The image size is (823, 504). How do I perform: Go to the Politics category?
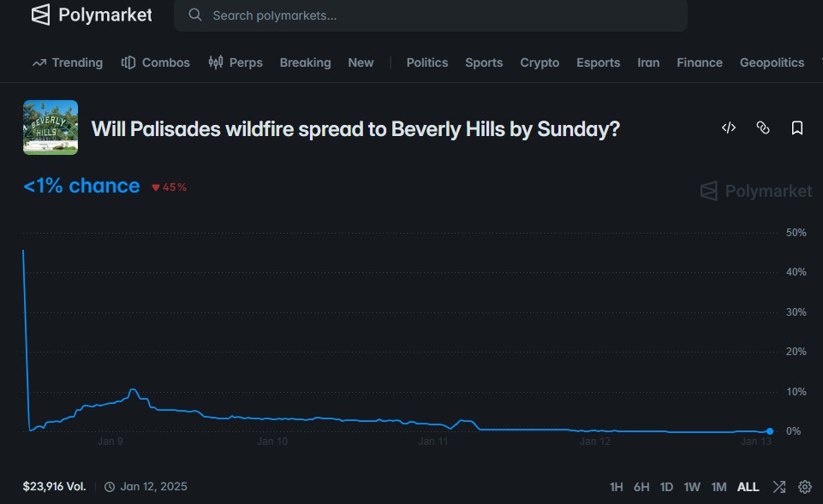[x=427, y=62]
